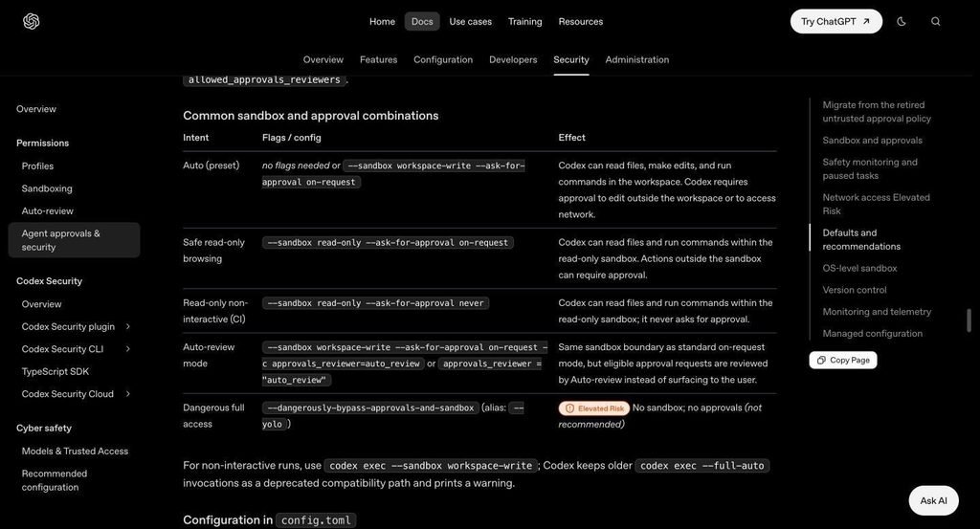Click the Cyber safety sidebar heading
980x529 pixels.
(44, 428)
